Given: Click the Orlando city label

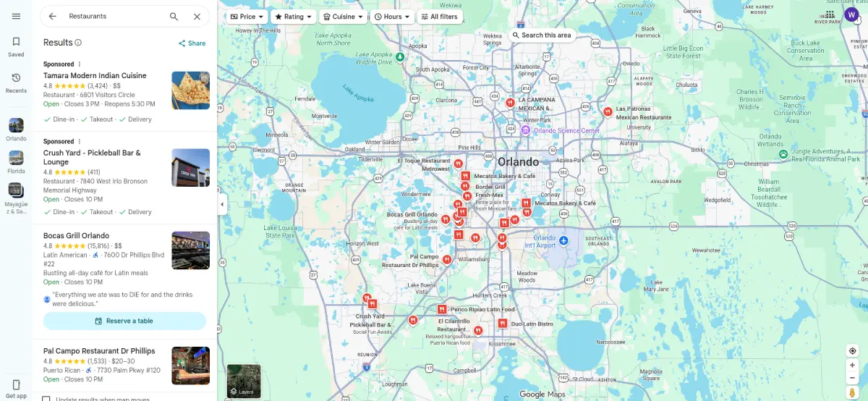Looking at the screenshot, I should [x=519, y=161].
